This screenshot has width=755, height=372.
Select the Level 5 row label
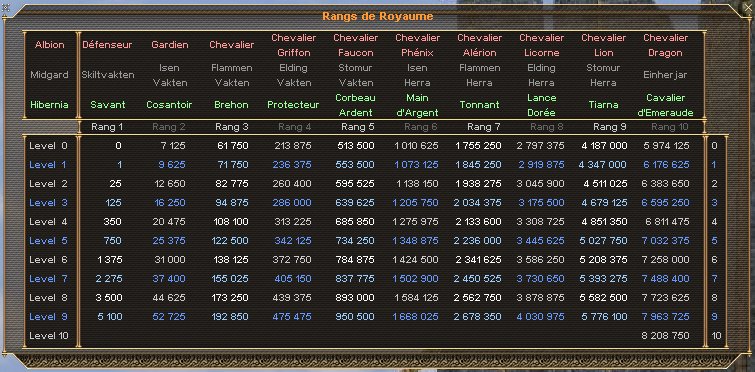click(x=49, y=241)
